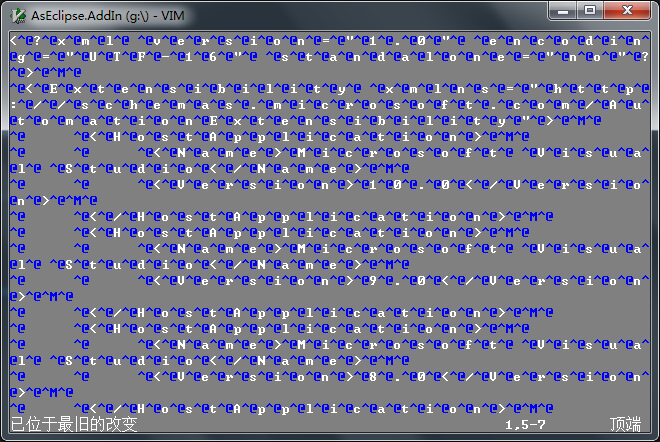Click the status message '已位于最旧的改变'
660x442 pixels.
point(74,424)
